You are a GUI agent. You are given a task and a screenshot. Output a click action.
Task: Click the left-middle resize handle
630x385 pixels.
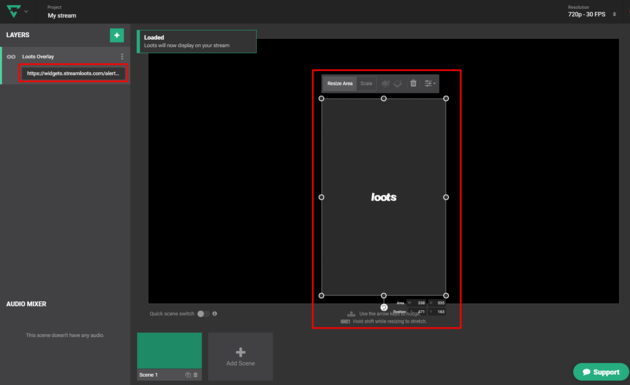[321, 197]
